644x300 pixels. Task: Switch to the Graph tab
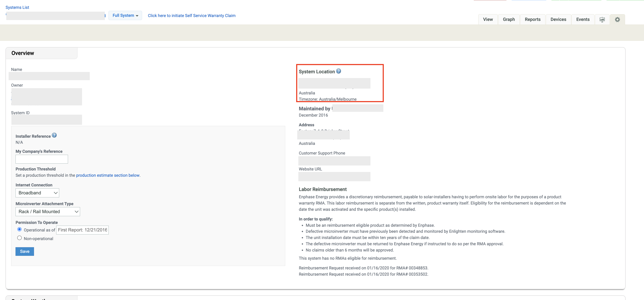click(x=509, y=19)
